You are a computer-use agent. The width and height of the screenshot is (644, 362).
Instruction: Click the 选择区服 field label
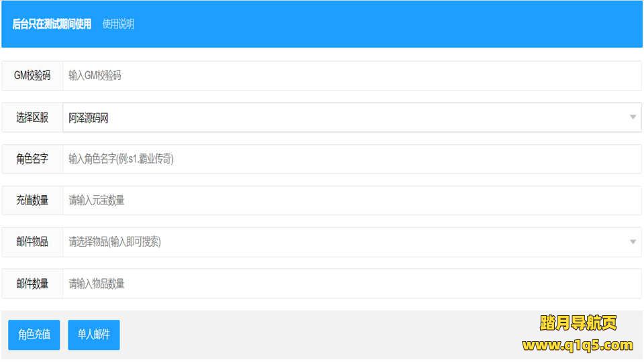click(32, 117)
